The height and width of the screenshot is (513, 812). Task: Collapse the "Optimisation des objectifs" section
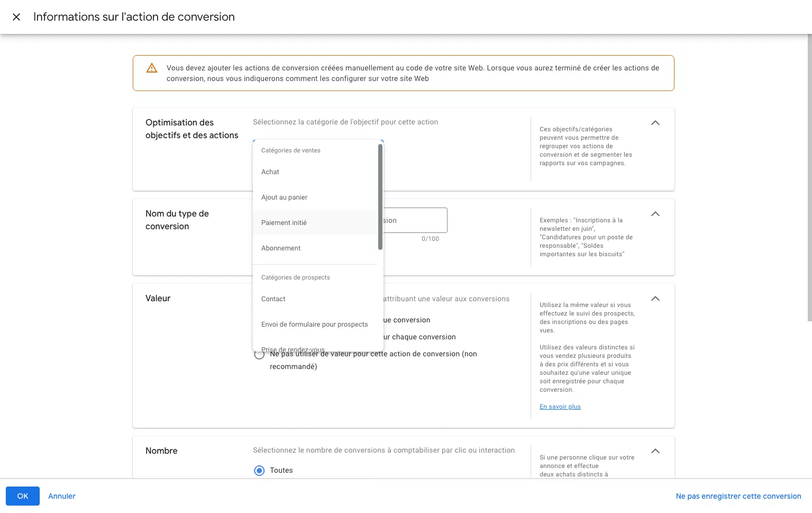click(655, 122)
